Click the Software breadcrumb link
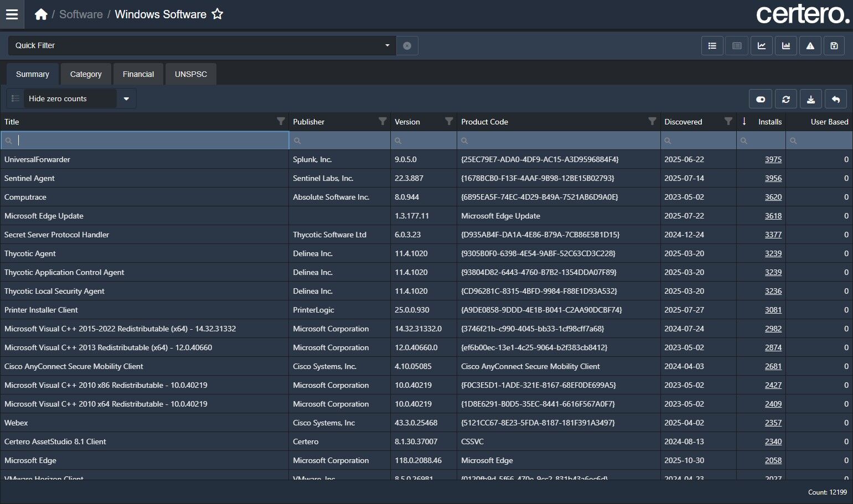The image size is (853, 504). 81,14
